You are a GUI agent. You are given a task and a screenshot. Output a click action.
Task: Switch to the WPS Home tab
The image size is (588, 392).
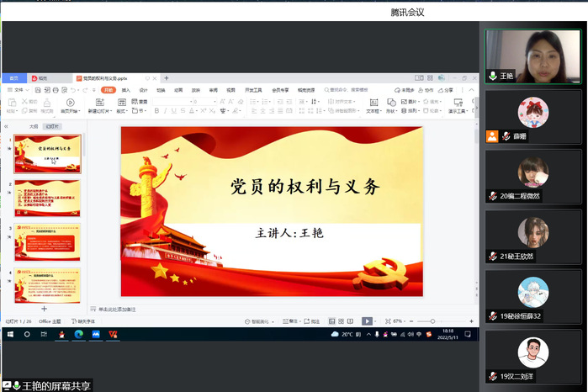coord(13,78)
